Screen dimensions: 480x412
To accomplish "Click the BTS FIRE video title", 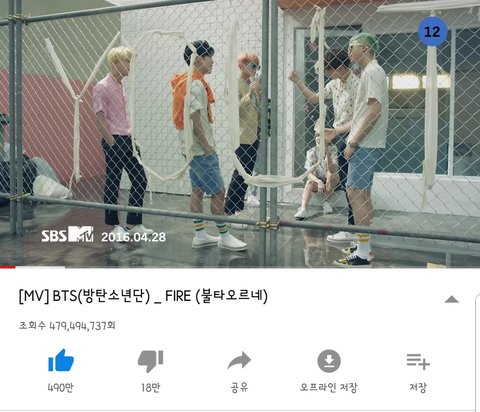I will 143,296.
